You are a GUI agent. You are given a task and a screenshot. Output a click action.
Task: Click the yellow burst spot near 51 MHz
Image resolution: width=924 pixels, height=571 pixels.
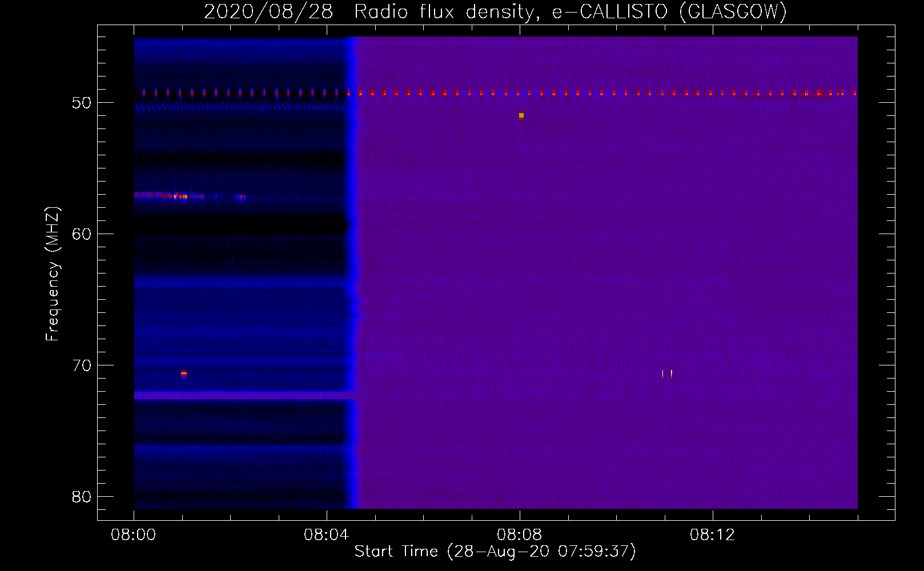pos(521,115)
